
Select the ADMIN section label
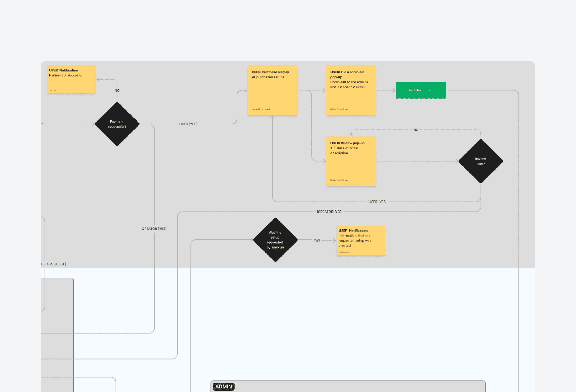point(223,387)
